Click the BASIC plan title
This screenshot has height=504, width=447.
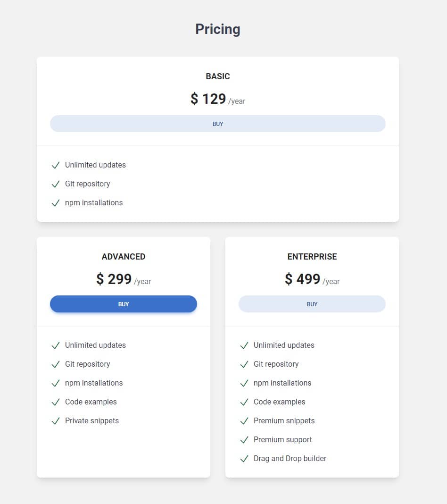(218, 76)
